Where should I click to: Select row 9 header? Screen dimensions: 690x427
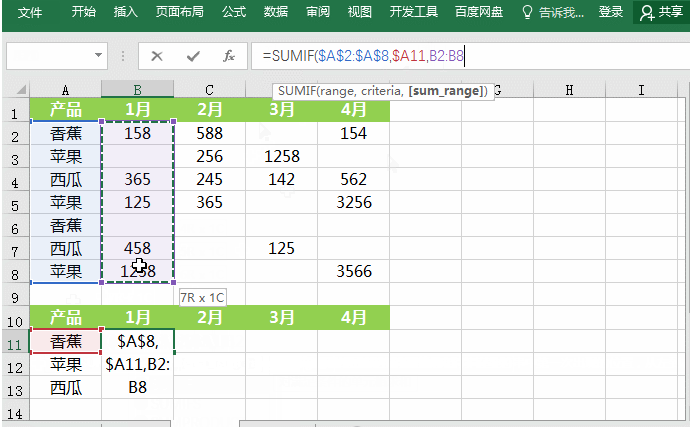tap(15, 294)
